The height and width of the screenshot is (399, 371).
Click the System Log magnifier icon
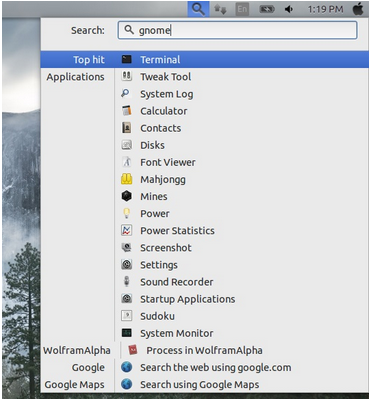click(126, 94)
